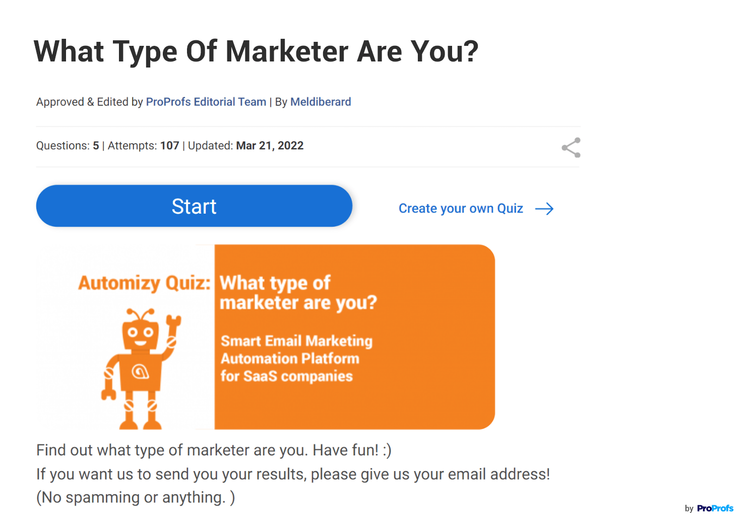Open the ProProfs Editorial Team link

206,102
